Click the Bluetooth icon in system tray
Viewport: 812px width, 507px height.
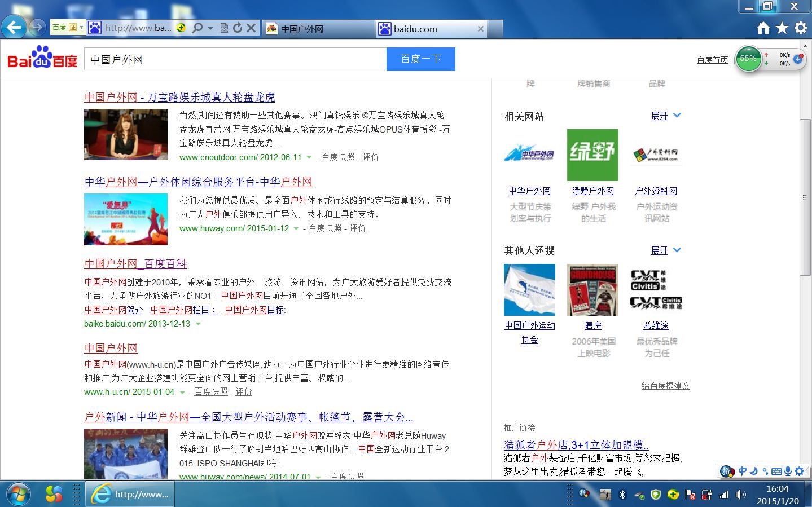coord(622,495)
